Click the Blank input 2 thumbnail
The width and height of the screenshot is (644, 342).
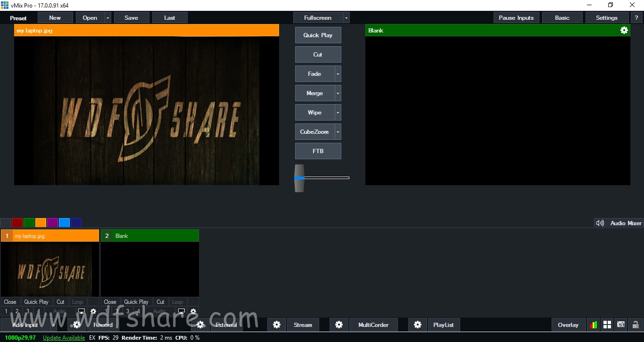150,269
